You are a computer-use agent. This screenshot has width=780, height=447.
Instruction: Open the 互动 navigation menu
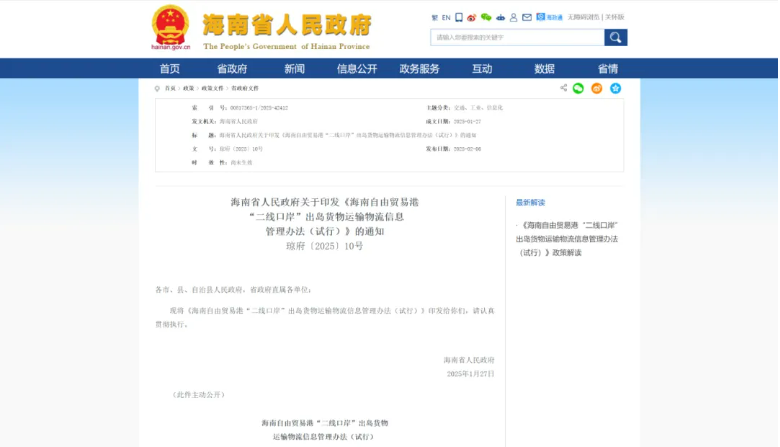click(482, 69)
